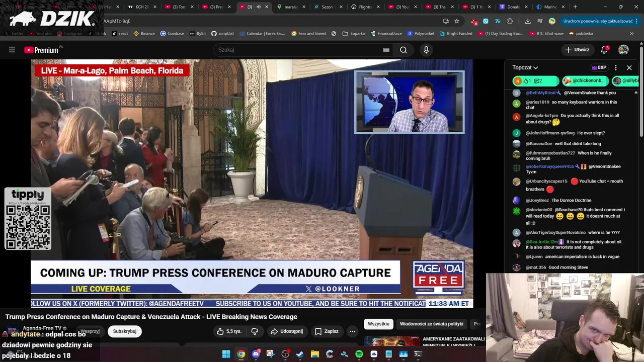This screenshot has height=362, width=644.
Task: Close the live chat panel
Action: pos(629,67)
